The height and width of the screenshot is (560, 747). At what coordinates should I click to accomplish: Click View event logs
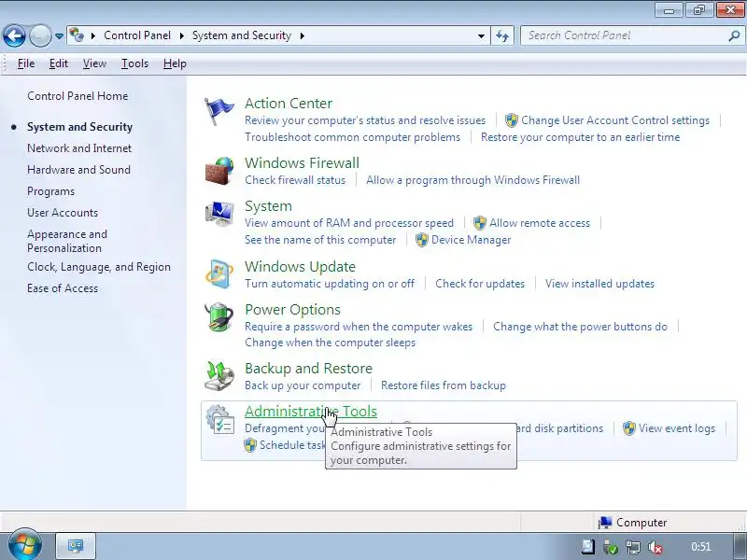pos(677,428)
